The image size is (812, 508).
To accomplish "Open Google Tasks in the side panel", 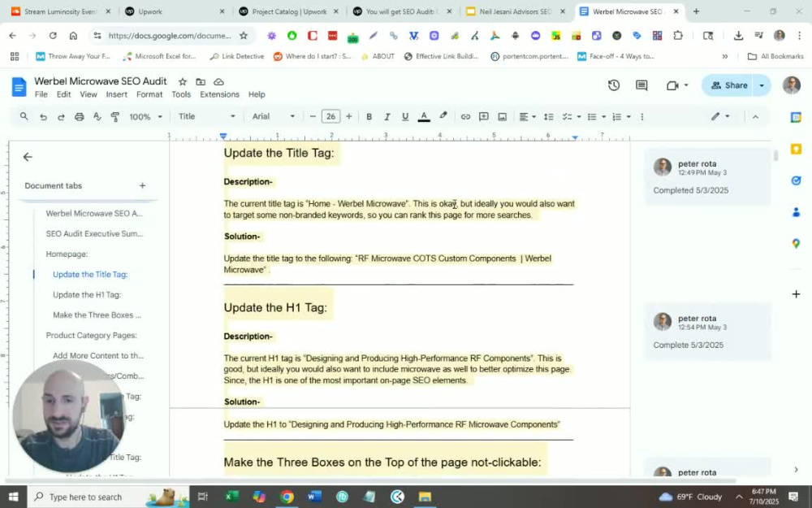I will [x=796, y=180].
